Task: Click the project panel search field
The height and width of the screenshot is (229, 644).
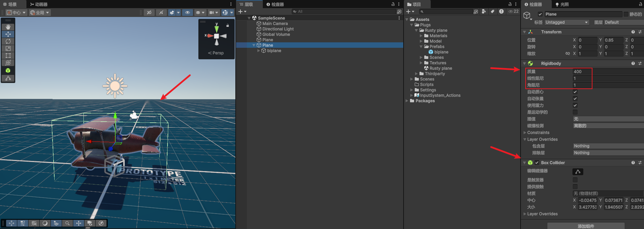Action: [x=446, y=12]
